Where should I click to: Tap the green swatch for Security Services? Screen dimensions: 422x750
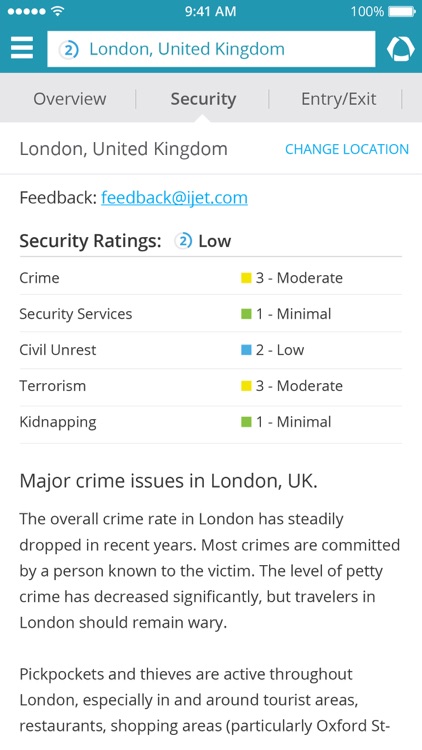tap(246, 314)
